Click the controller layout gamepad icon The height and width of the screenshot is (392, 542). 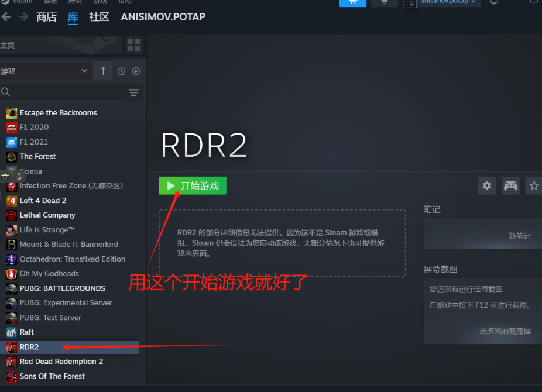click(511, 186)
